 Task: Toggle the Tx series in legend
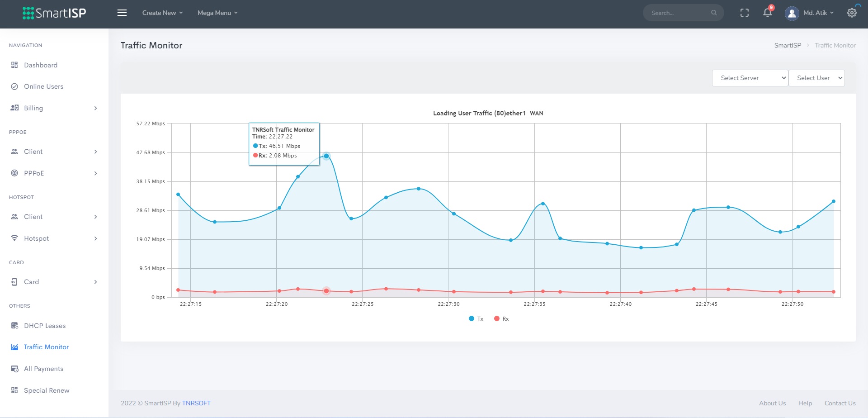(x=476, y=319)
